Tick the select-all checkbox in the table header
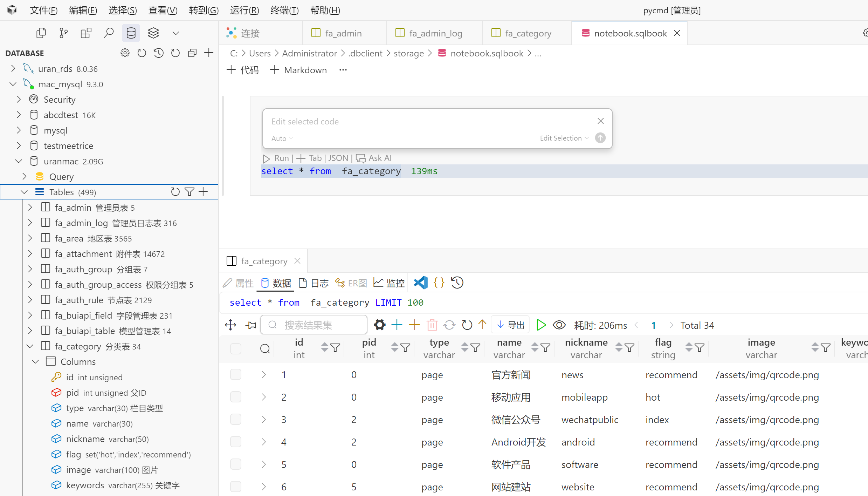The height and width of the screenshot is (496, 868). click(x=236, y=348)
